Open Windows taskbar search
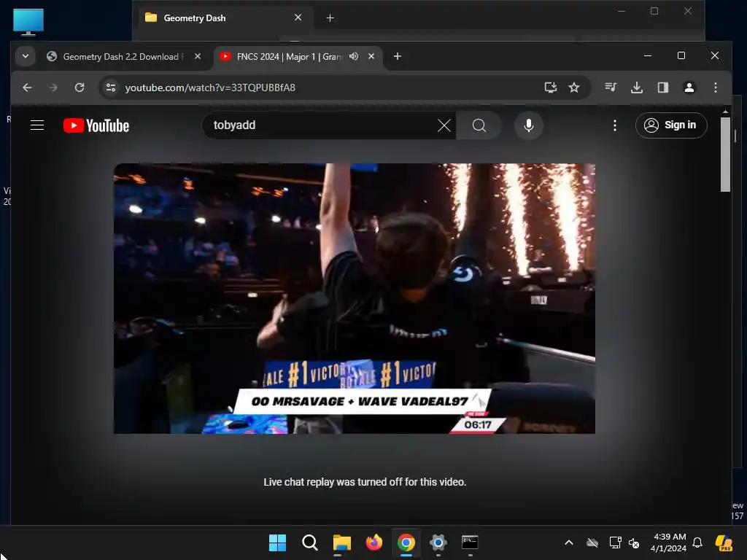 click(x=309, y=542)
